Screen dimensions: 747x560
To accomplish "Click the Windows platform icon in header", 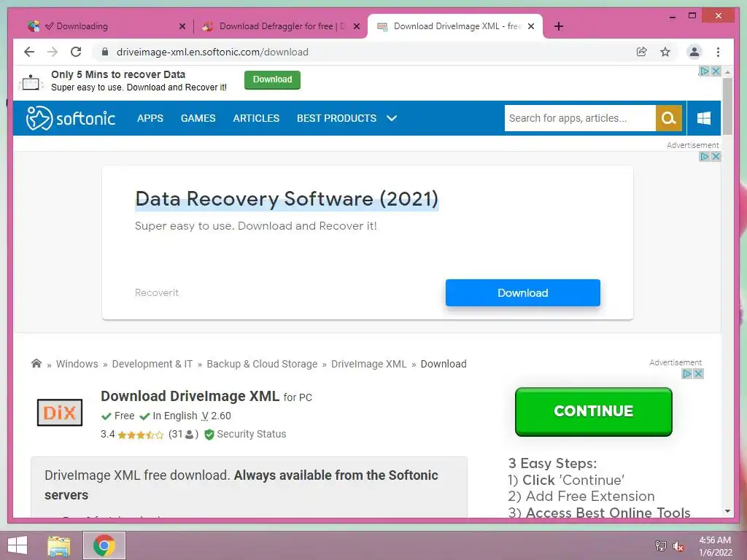I will coord(704,118).
